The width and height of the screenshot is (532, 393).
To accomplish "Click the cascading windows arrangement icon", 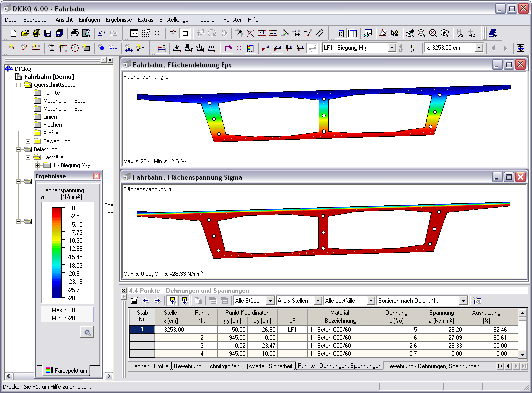I will pos(493,33).
